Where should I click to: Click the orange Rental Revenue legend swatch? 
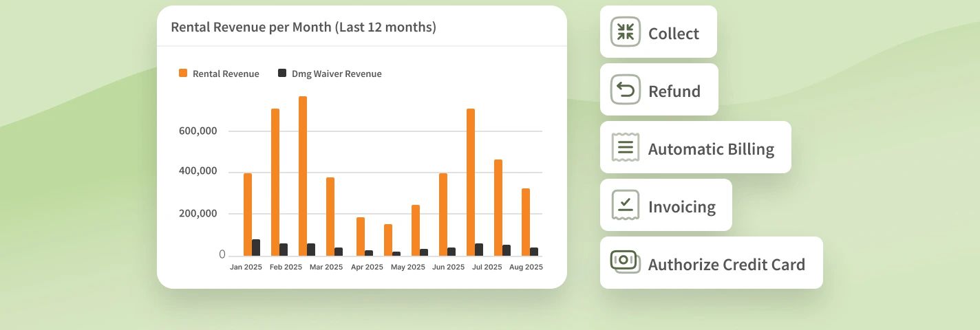[183, 73]
